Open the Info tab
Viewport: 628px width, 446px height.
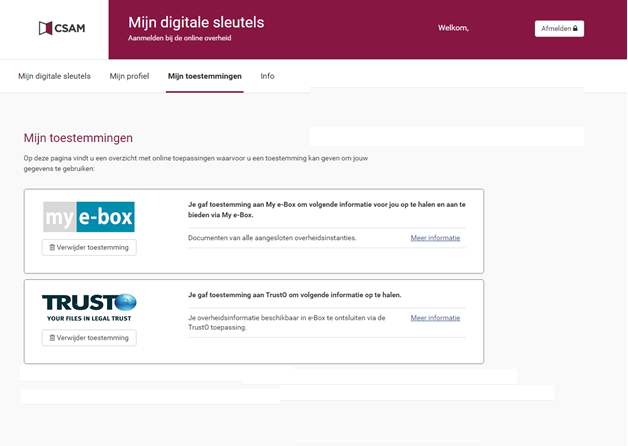click(x=267, y=76)
